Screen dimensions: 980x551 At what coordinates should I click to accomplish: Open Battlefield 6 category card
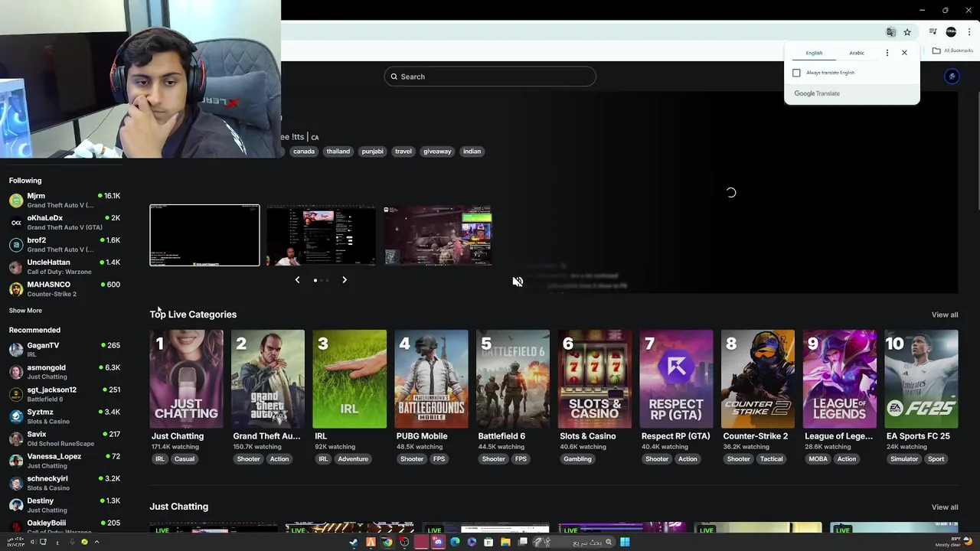click(x=513, y=379)
